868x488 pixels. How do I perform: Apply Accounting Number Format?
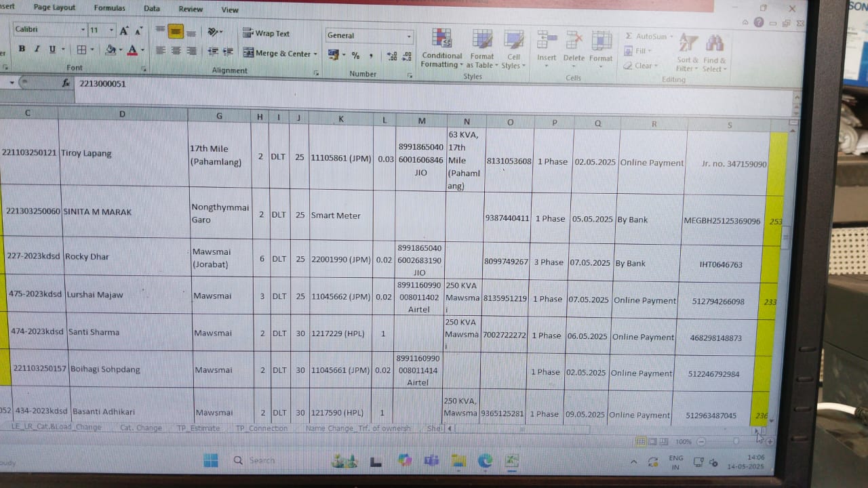[333, 55]
